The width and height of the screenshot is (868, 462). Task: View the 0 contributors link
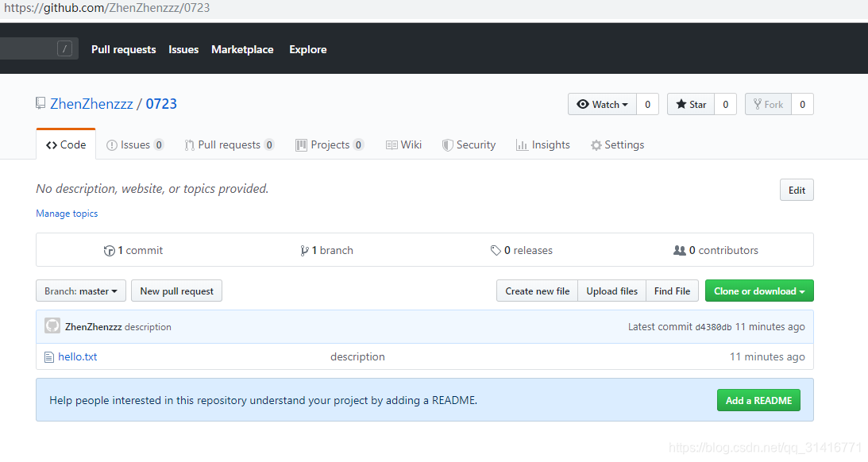coord(716,251)
